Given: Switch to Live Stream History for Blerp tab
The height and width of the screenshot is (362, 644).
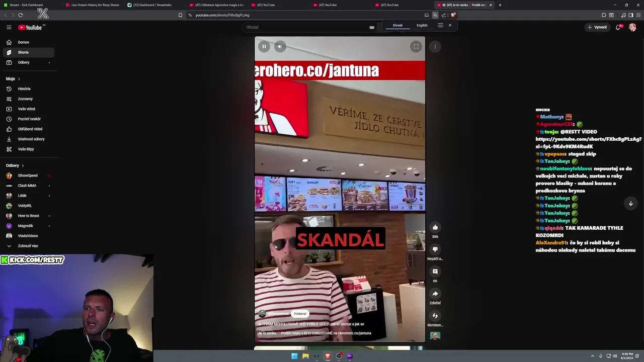Looking at the screenshot, I should pos(93,5).
